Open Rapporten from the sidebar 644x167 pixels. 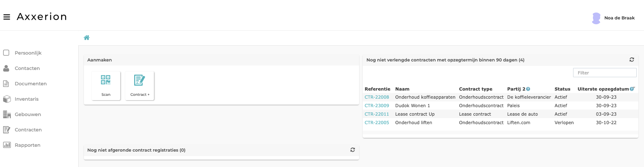click(28, 145)
